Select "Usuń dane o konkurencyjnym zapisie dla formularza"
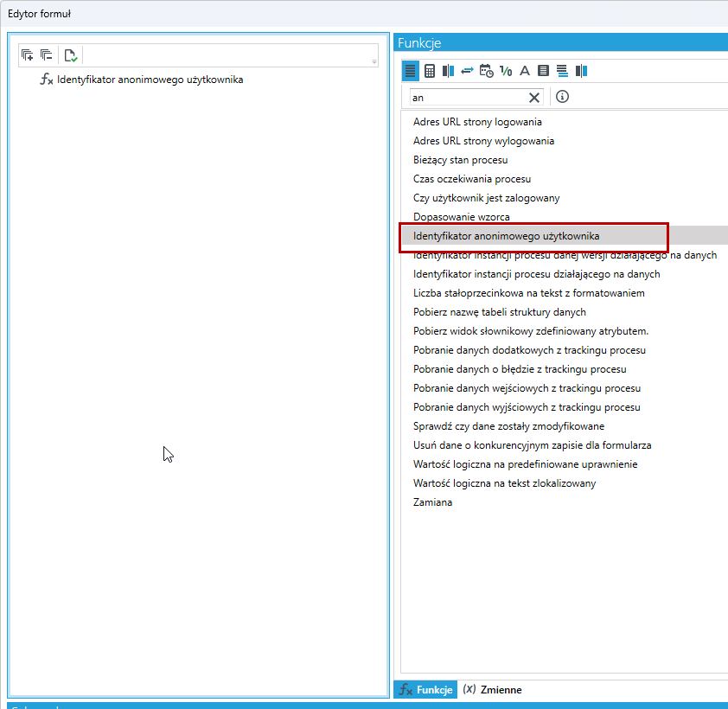 532,446
